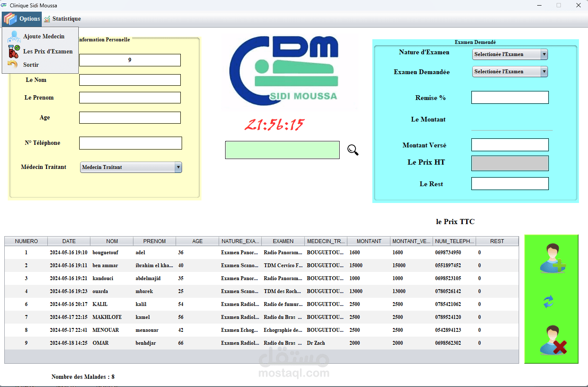Sort table by PRENOM column header
The image size is (588, 387).
155,241
